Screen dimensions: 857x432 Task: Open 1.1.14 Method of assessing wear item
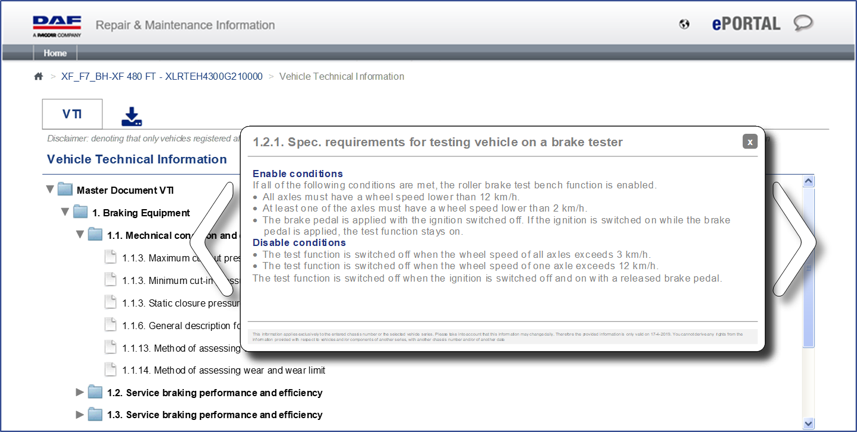(224, 370)
